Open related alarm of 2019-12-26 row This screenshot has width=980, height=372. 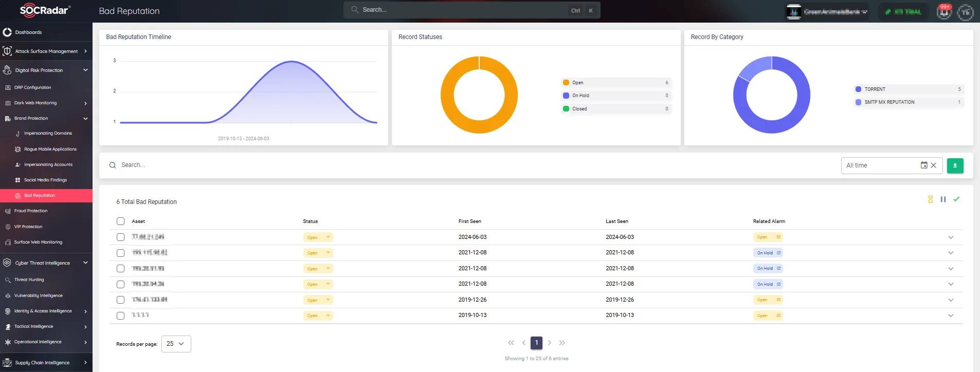[x=768, y=300]
